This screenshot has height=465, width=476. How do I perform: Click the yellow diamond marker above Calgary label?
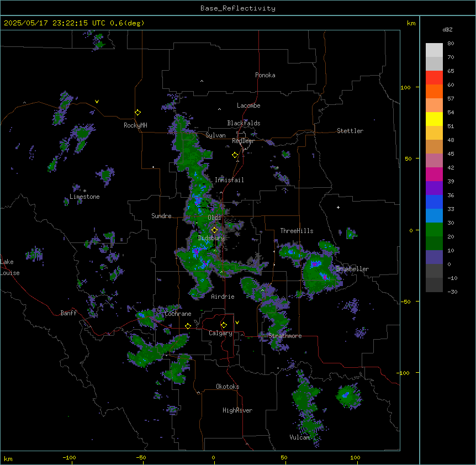coord(224,325)
